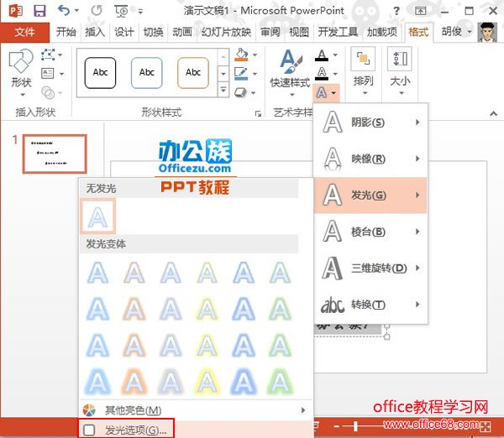Image resolution: width=504 pixels, height=438 pixels.
Task: Switch to the Home tab
Action: coord(66,32)
